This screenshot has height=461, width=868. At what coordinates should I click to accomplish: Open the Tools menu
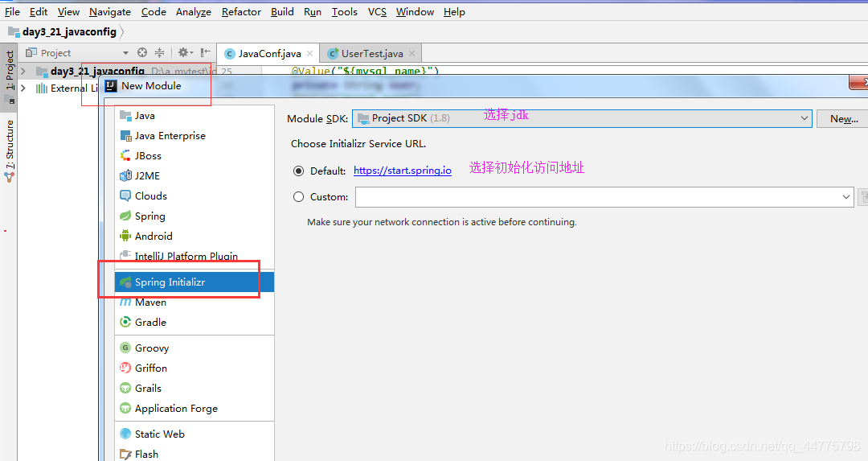pos(344,11)
